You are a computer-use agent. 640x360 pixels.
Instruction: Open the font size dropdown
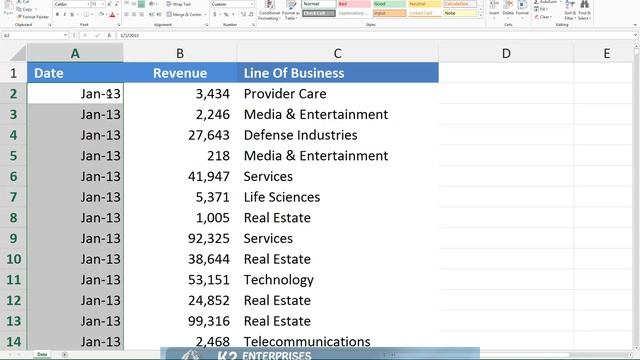(x=103, y=4)
